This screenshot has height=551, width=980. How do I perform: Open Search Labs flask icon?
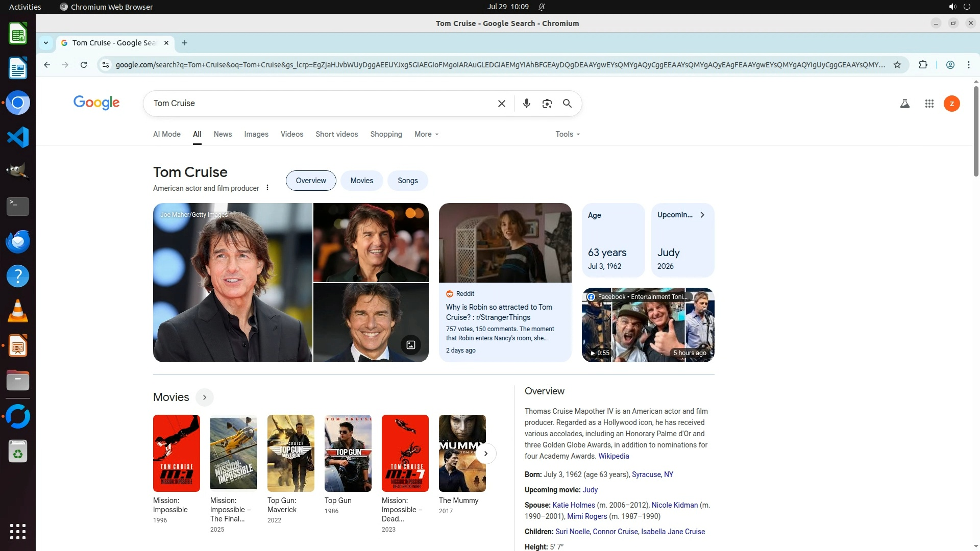pyautogui.click(x=904, y=104)
